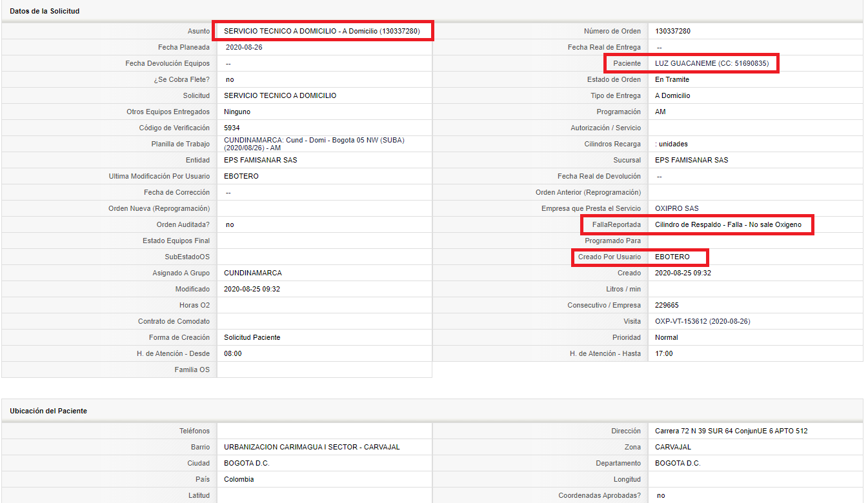Click 'Ninguno' in Otros Equipos Entregados row
The width and height of the screenshot is (868, 503).
[237, 112]
